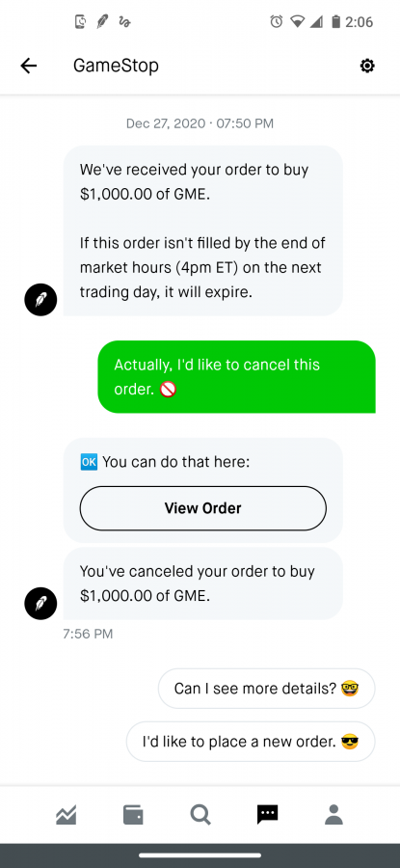Tap Robinhood feather avatar beside first message
The width and height of the screenshot is (400, 868).
click(40, 300)
